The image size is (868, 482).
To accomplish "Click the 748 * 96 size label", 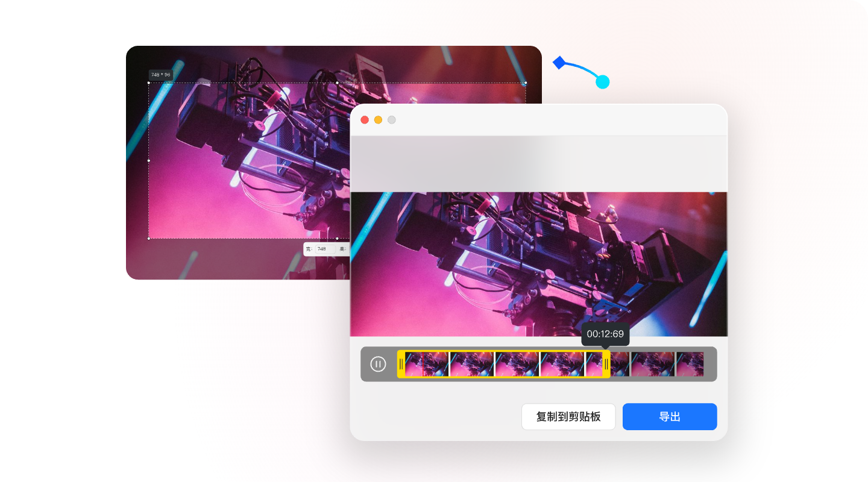I will pos(160,75).
